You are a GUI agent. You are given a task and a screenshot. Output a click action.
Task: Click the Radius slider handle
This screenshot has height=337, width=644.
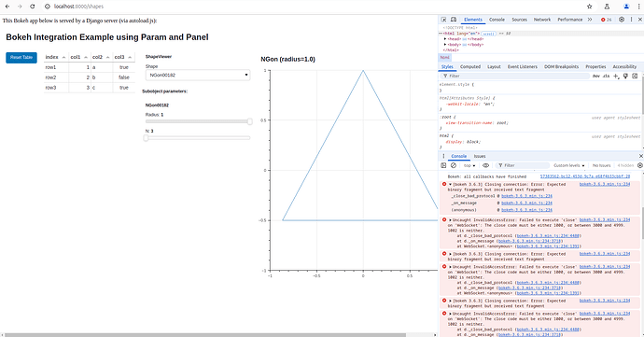click(250, 121)
